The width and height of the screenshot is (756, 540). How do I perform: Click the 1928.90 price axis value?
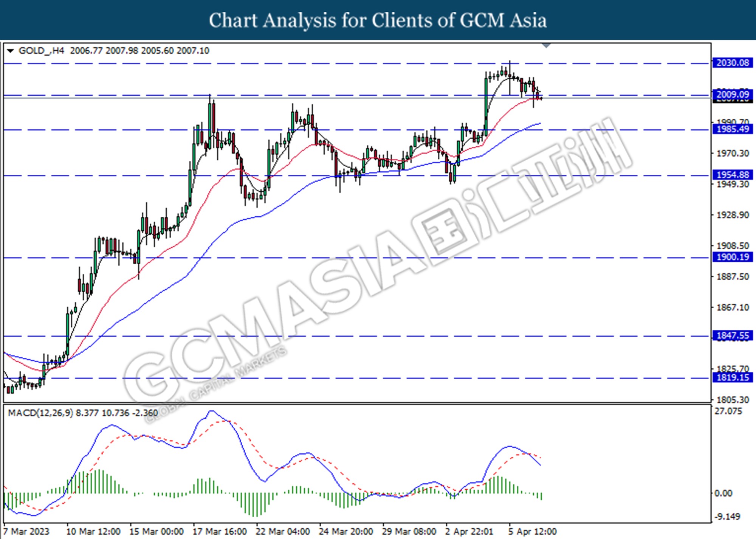733,215
